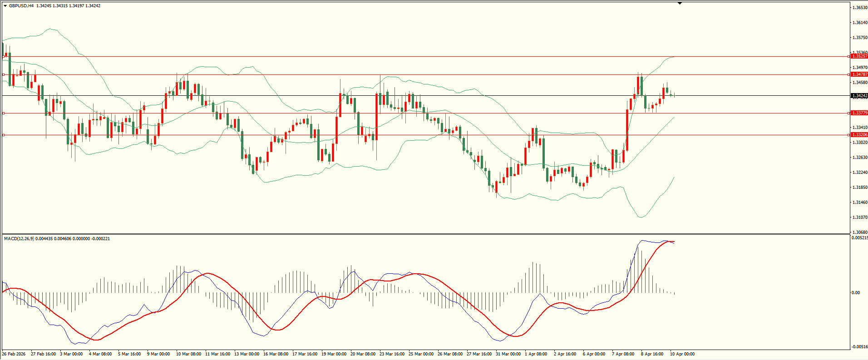Click the 26 Feb 2026 time axis label

(14, 354)
